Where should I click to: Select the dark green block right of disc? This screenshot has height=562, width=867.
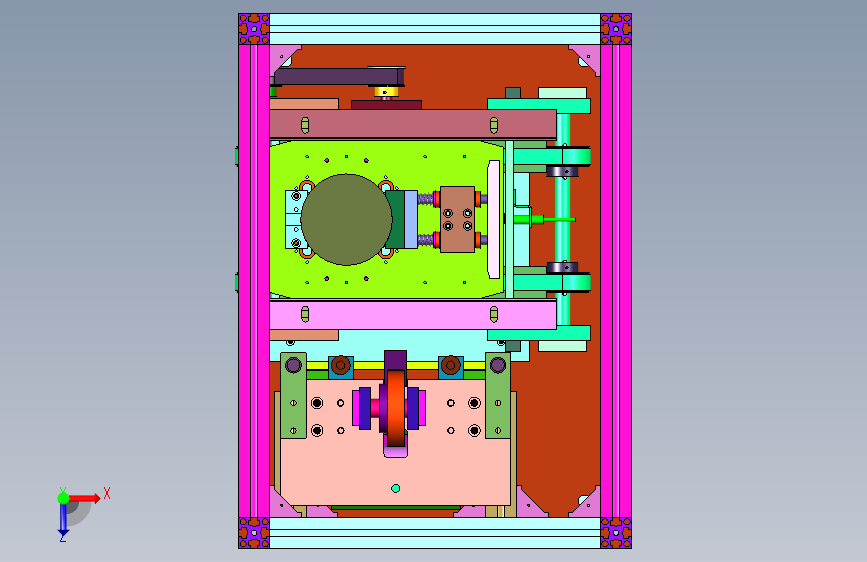pos(395,220)
